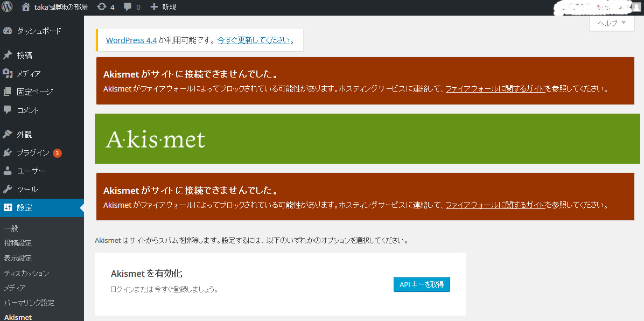Go to 表示設定 submenu
The height and width of the screenshot is (321, 644).
[18, 258]
